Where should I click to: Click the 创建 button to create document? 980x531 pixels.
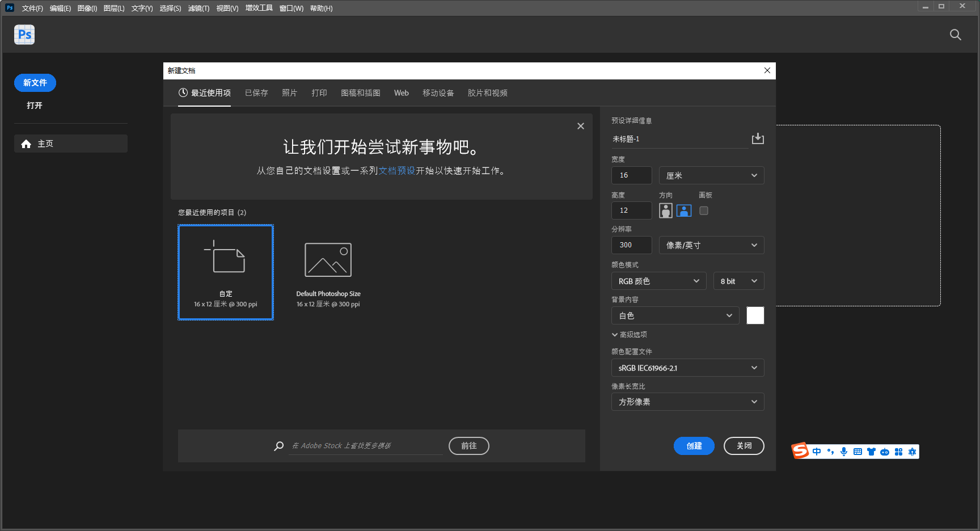tap(694, 446)
